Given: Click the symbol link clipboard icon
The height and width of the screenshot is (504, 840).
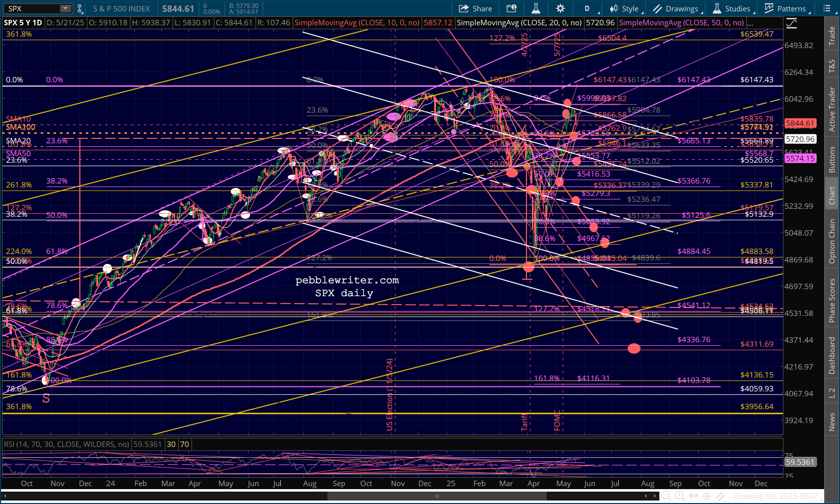Looking at the screenshot, I should 80,8.
